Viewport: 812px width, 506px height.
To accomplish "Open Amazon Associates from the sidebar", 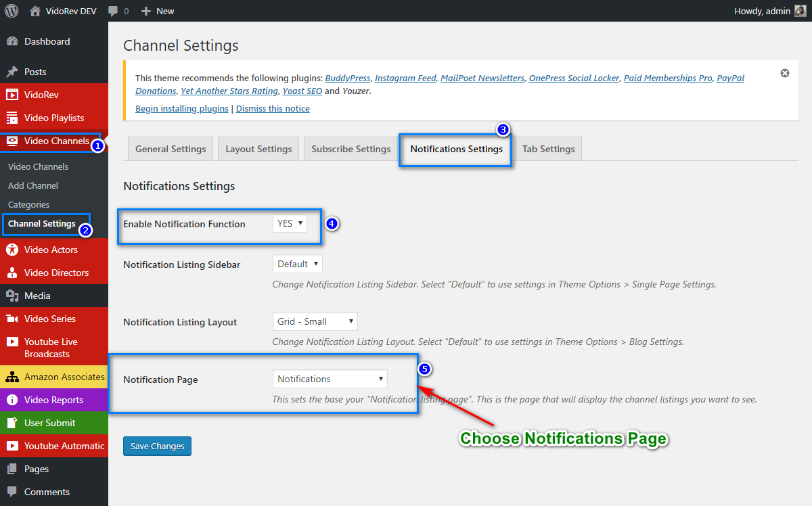I will pos(64,377).
